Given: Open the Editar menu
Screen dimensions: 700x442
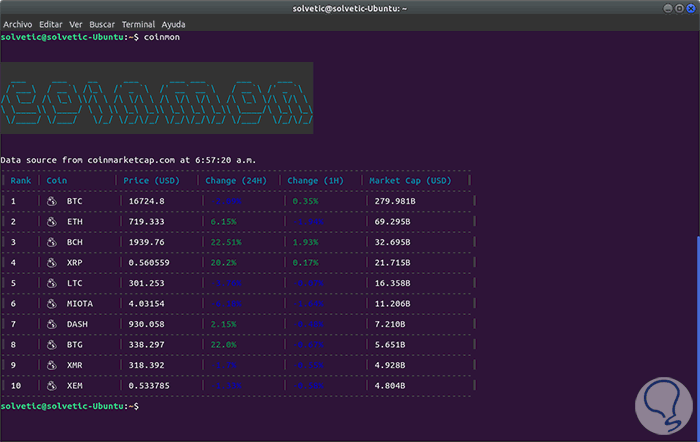Looking at the screenshot, I should click(53, 23).
